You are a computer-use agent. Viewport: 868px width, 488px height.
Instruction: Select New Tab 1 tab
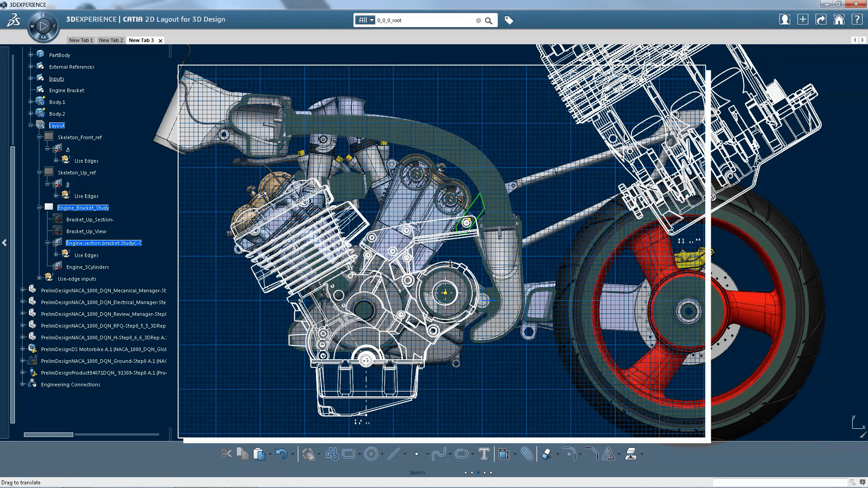[x=80, y=40]
